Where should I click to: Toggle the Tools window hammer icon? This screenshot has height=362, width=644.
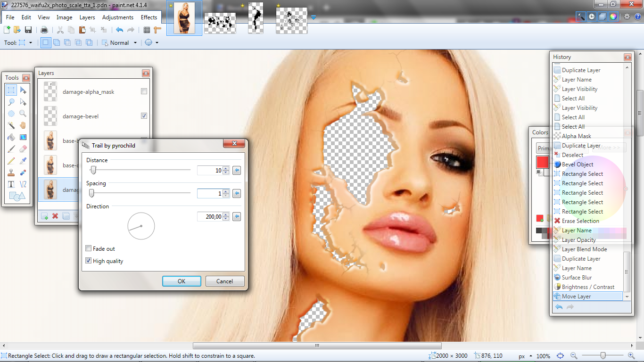coord(581,16)
